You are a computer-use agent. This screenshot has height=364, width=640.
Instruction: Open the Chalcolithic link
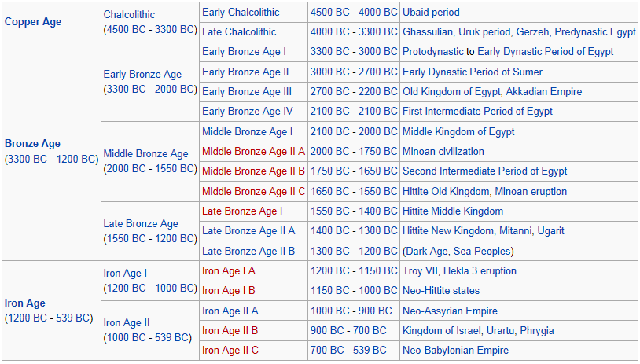(x=129, y=14)
